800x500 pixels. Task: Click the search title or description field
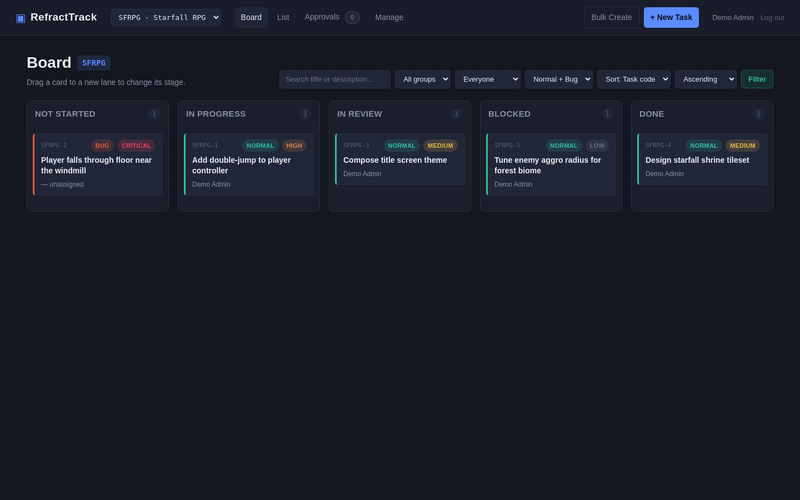pos(335,79)
